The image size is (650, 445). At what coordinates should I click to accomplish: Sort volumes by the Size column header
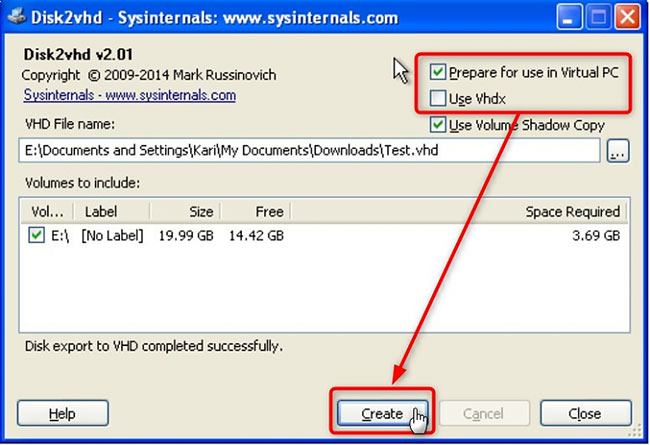[185, 212]
